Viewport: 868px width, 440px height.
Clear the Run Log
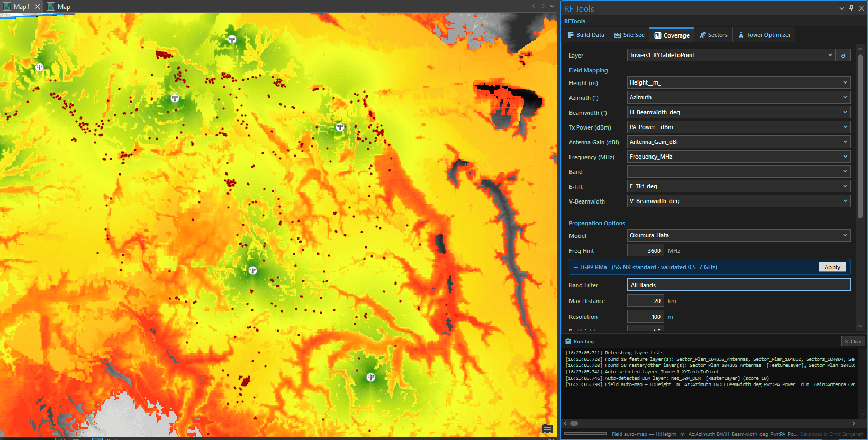[853, 342]
